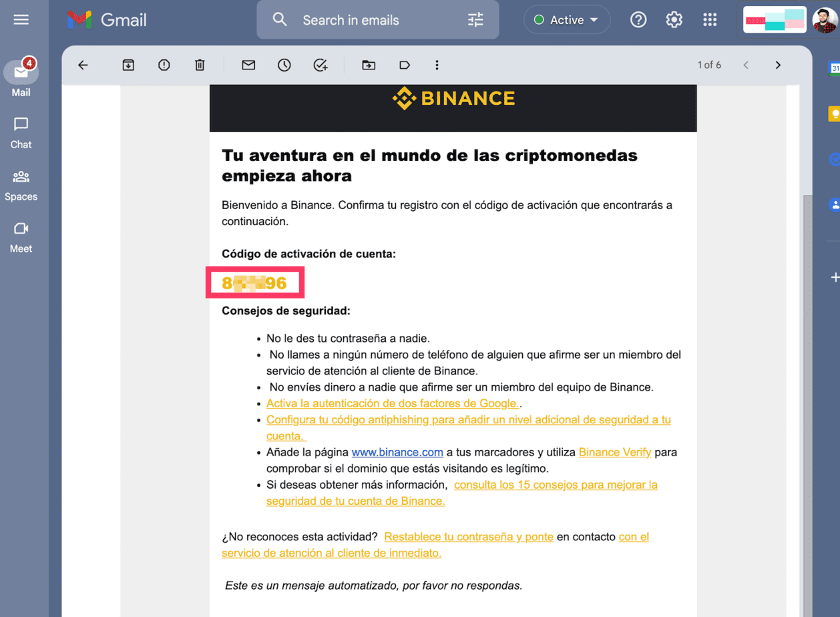Viewport: 840px width, 617px height.
Task: Click "No envíes dinero a nadie" bullet
Action: click(x=461, y=387)
